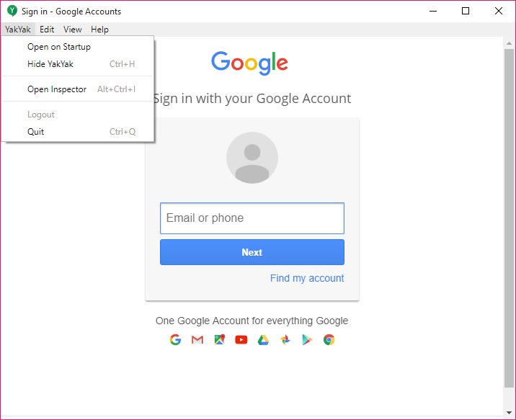The image size is (516, 420).
Task: Focus the Email or phone field
Action: point(252,218)
